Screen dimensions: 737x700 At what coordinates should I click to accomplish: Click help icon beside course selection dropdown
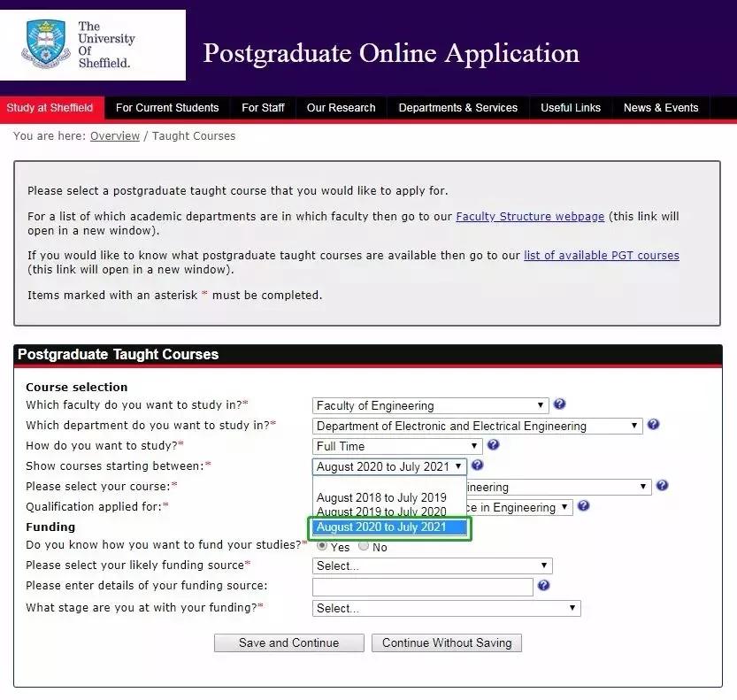pos(662,486)
